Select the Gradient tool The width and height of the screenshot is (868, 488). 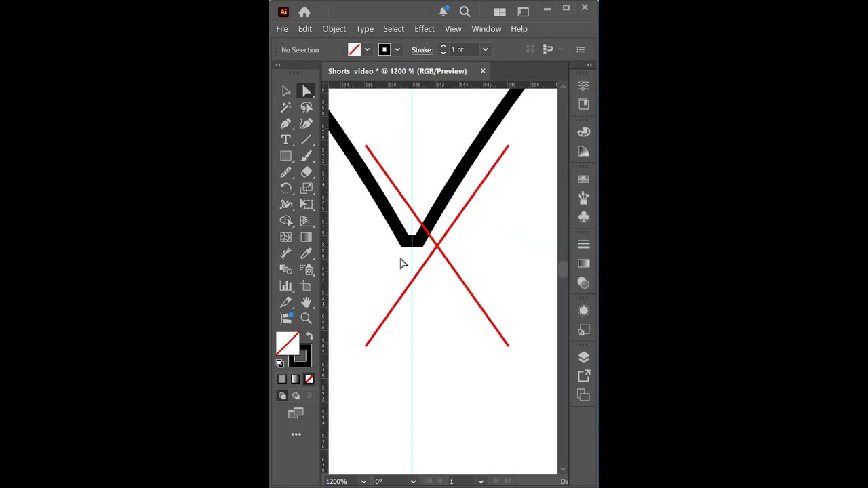click(x=307, y=237)
